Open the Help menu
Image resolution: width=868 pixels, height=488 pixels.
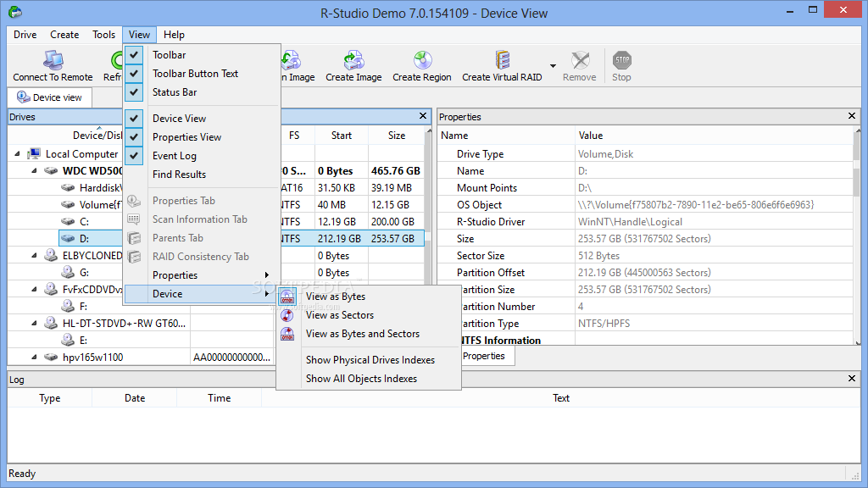[174, 34]
